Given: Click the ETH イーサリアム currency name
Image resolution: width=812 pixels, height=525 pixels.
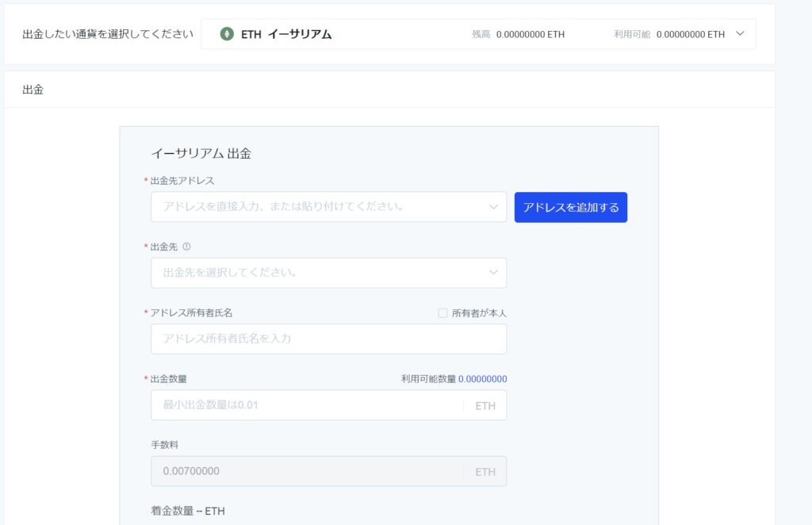Looking at the screenshot, I should pos(286,34).
